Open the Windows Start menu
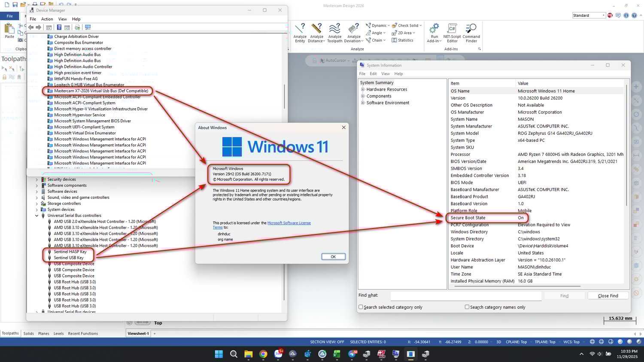Viewport: 644px width, 362px height. (x=219, y=354)
